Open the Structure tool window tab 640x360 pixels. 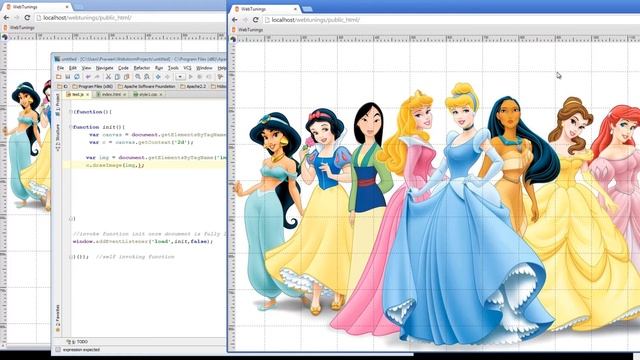58,138
